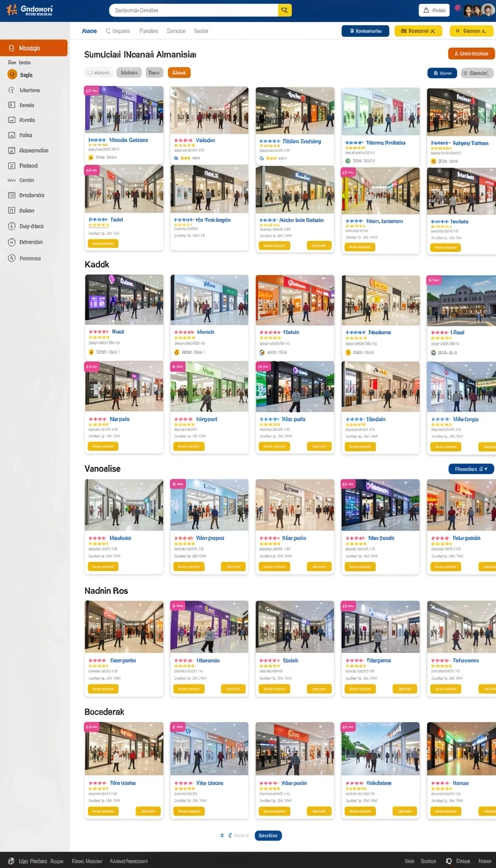Click the Duly dtacs sidebar icon

12,227
